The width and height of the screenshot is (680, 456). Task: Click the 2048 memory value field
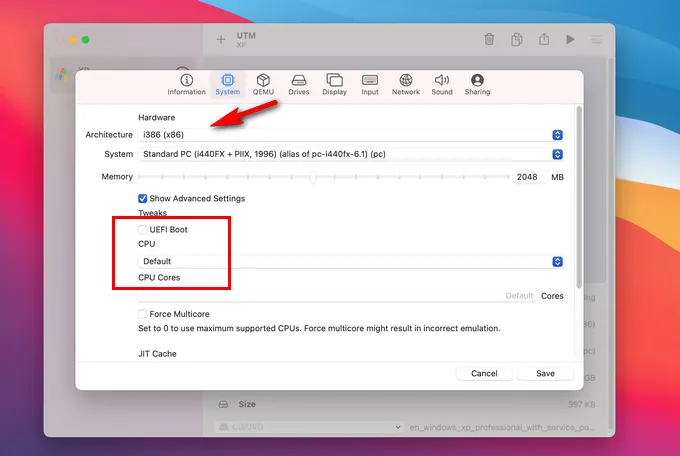[x=530, y=177]
